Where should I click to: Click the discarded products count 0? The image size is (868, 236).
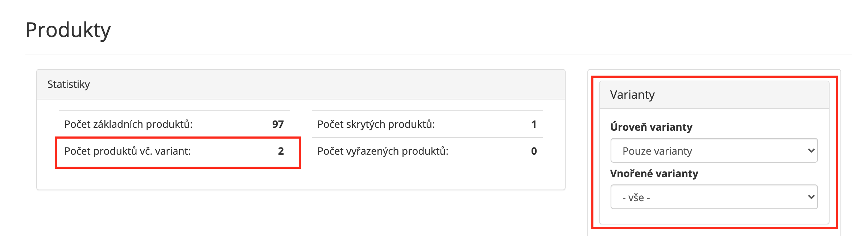[x=534, y=151]
